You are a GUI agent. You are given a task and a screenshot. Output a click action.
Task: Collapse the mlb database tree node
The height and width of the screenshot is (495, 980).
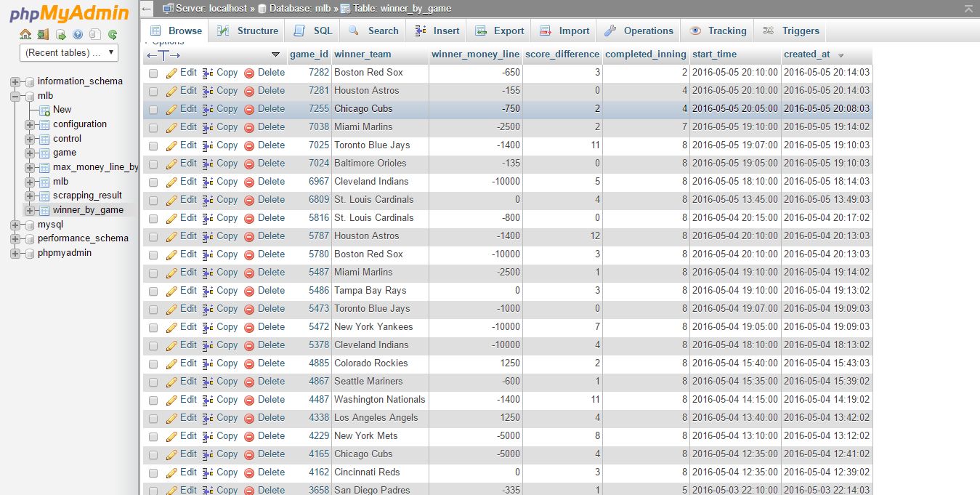point(15,96)
